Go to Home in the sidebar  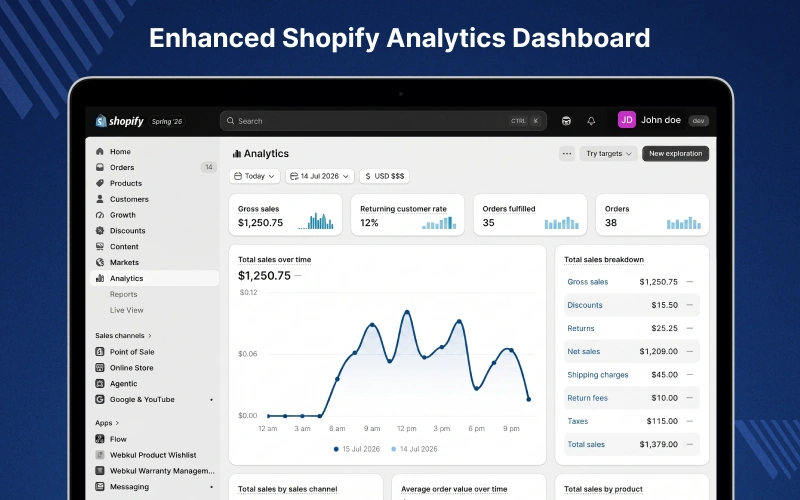pyautogui.click(x=155, y=152)
